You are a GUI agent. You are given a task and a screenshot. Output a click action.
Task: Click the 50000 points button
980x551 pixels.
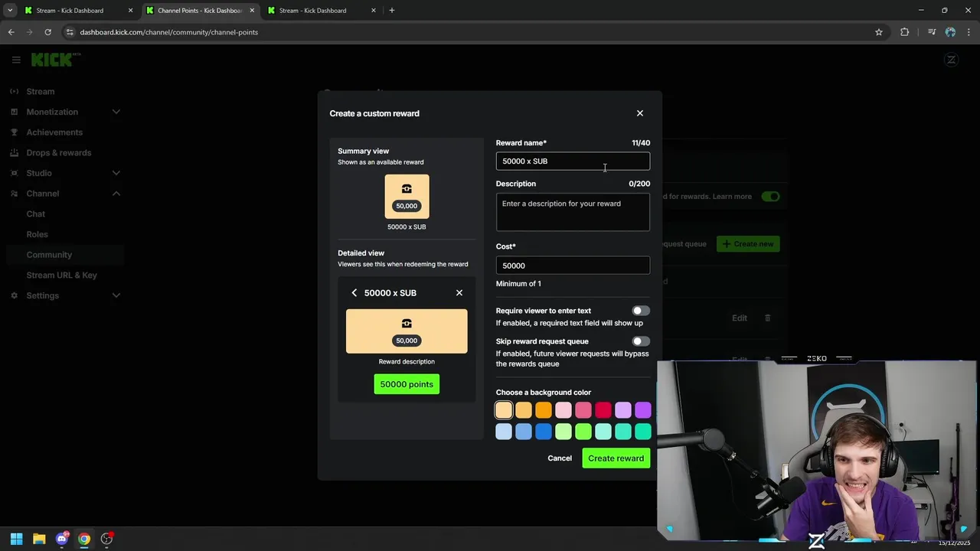click(x=407, y=384)
